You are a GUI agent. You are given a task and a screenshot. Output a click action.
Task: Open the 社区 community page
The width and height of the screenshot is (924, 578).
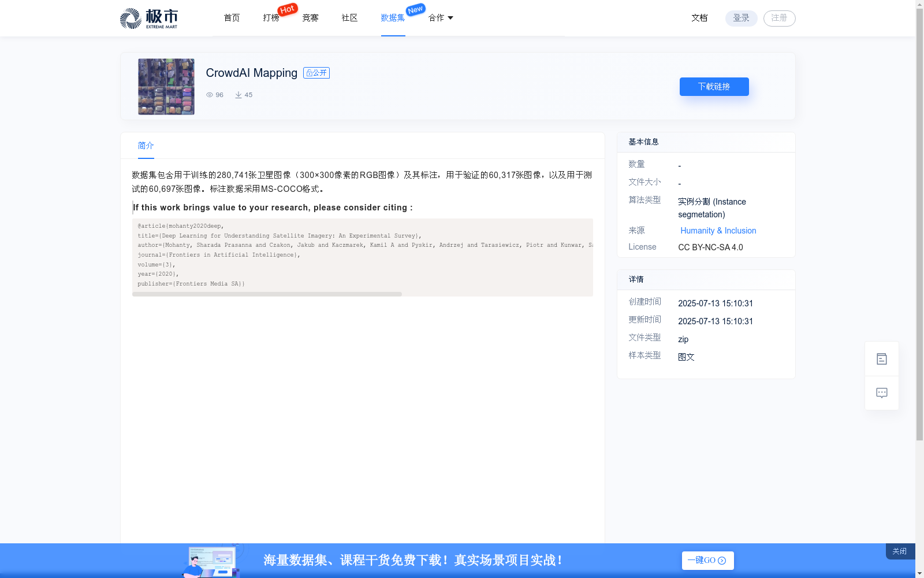(349, 18)
